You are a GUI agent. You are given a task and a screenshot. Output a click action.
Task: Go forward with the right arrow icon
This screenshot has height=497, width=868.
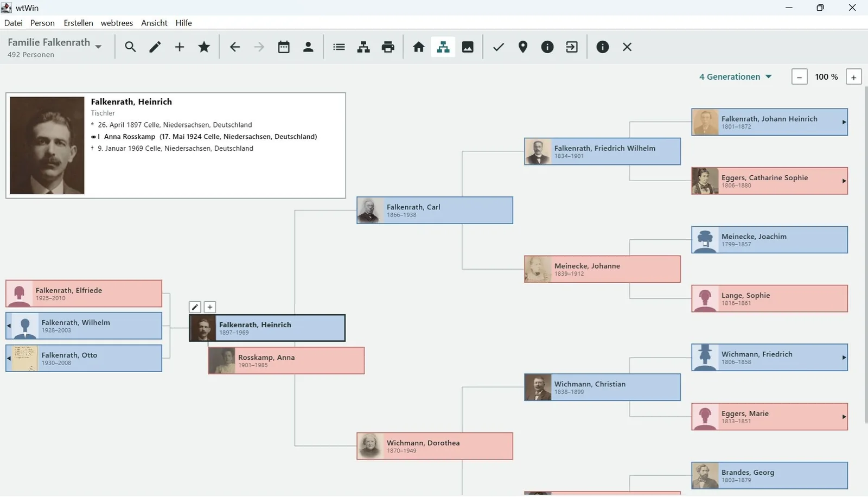coord(259,47)
